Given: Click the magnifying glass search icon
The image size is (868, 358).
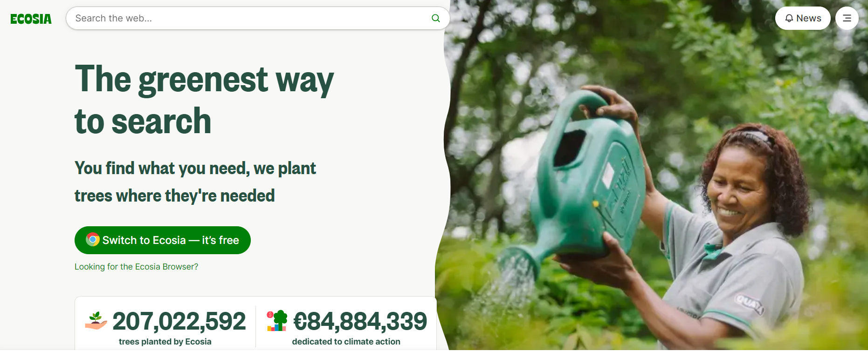Looking at the screenshot, I should pos(436,18).
